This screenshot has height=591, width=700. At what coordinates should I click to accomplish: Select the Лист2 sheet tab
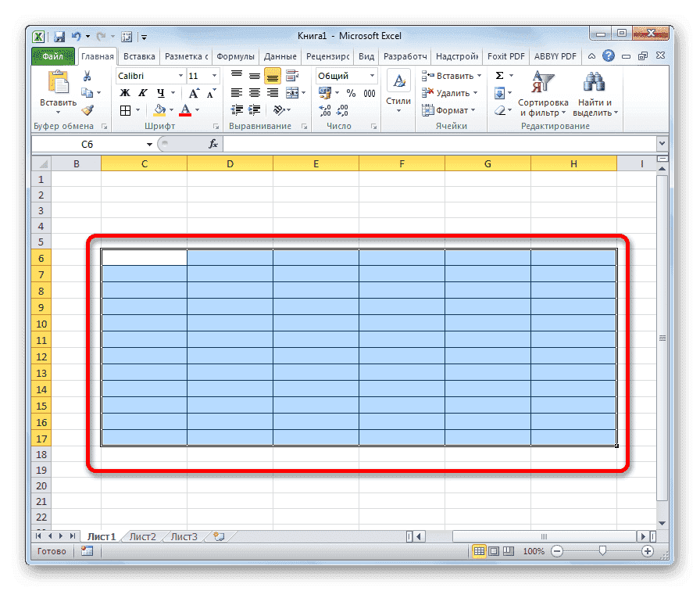pos(145,536)
